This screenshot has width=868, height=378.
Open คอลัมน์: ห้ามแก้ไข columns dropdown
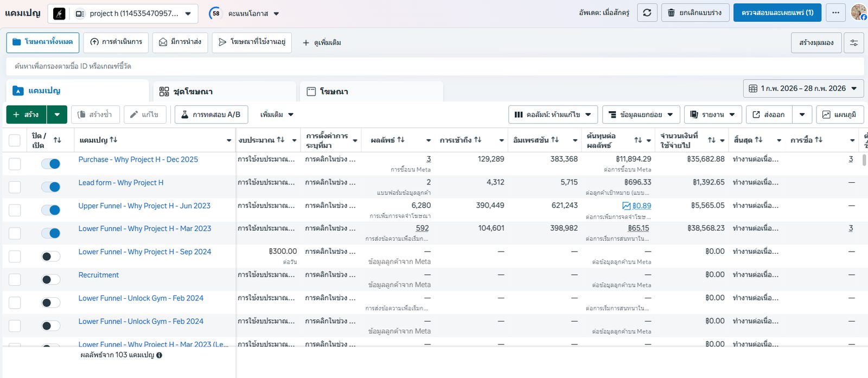click(553, 114)
